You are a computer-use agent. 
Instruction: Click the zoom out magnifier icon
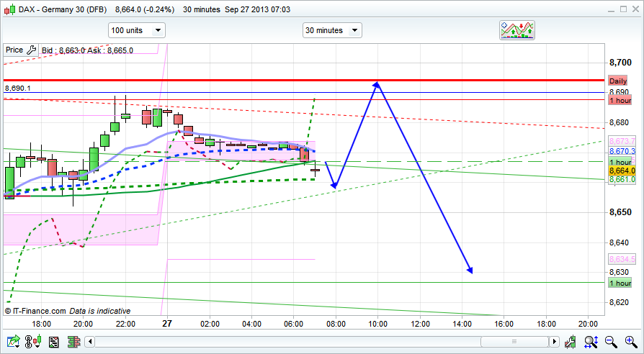tap(609, 341)
